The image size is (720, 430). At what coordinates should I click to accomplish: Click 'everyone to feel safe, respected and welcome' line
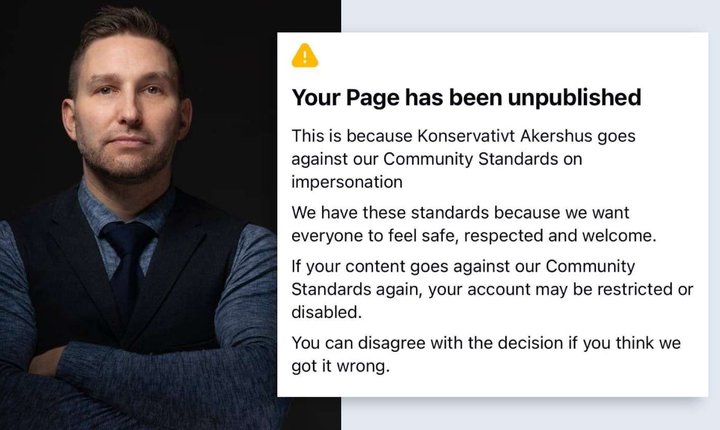(x=474, y=236)
